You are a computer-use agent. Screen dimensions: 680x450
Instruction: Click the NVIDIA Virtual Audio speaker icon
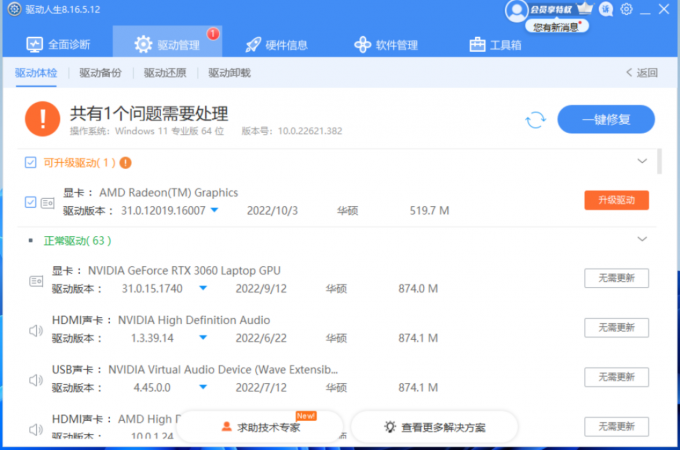pos(36,380)
